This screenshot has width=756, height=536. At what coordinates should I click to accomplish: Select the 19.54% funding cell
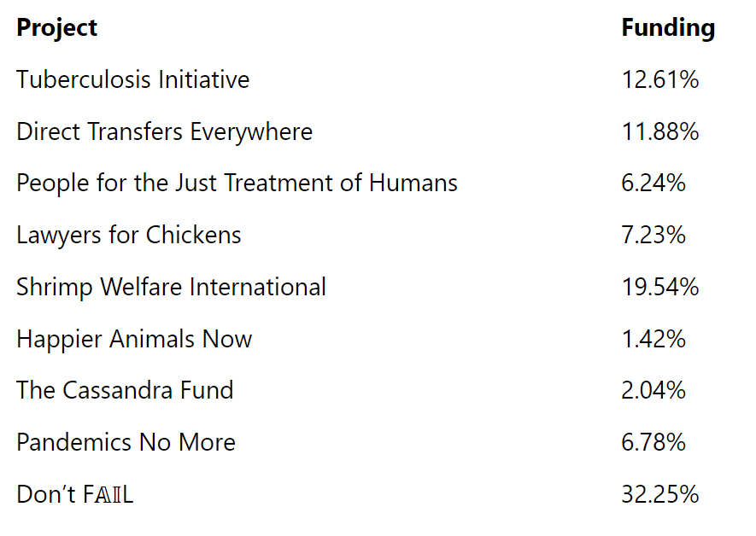660,288
